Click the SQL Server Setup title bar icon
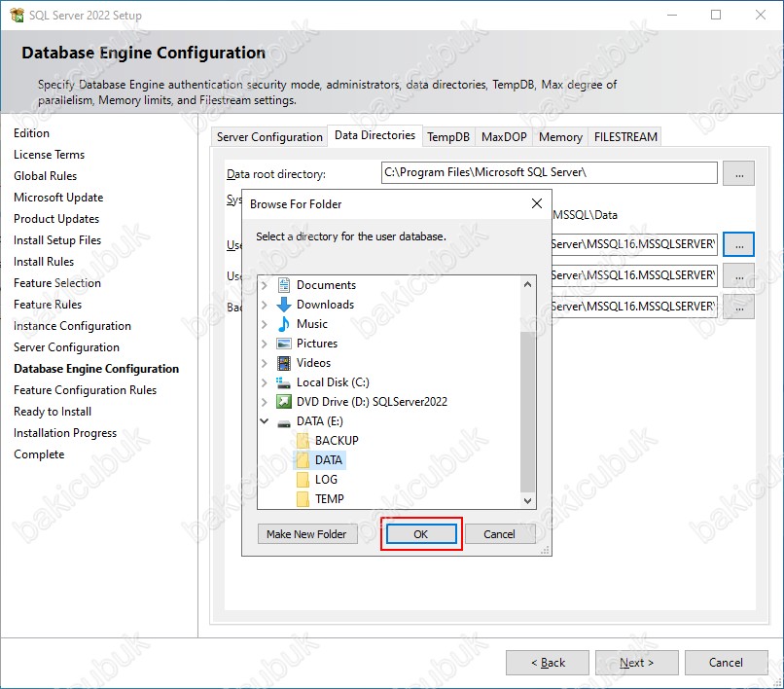 point(17,15)
